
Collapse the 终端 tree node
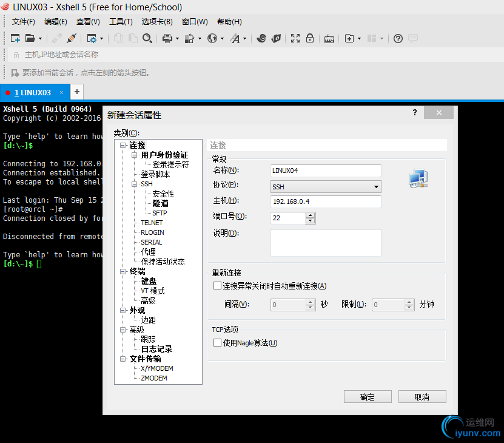tap(123, 271)
